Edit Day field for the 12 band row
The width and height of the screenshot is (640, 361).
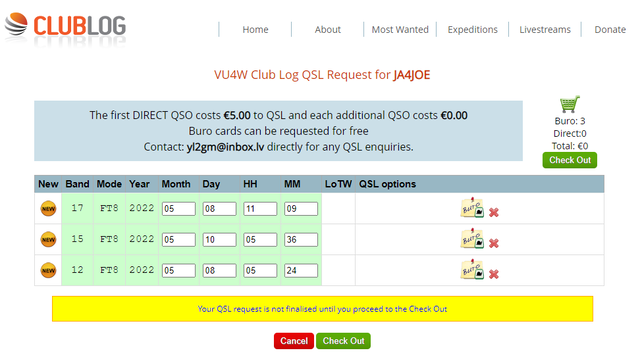click(220, 270)
